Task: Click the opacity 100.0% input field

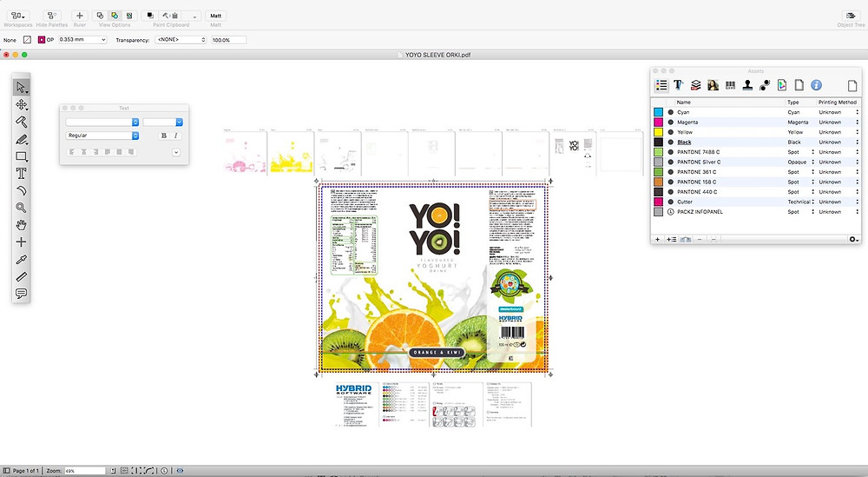Action: (x=228, y=40)
